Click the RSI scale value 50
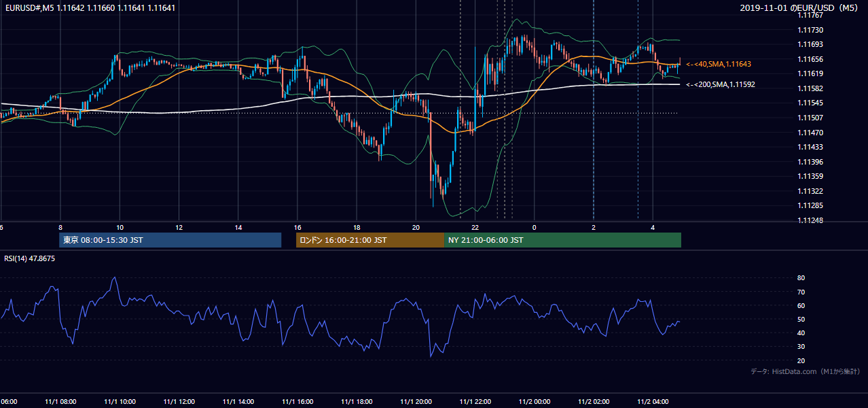 coord(801,320)
